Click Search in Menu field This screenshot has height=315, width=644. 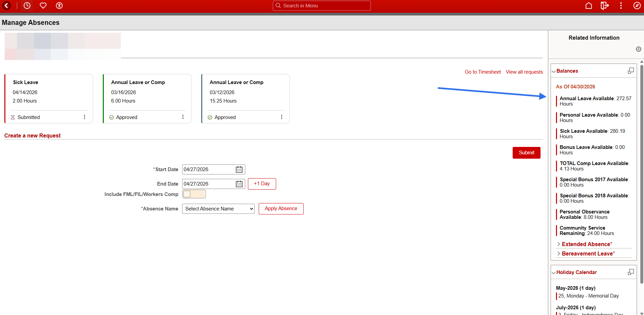point(321,6)
